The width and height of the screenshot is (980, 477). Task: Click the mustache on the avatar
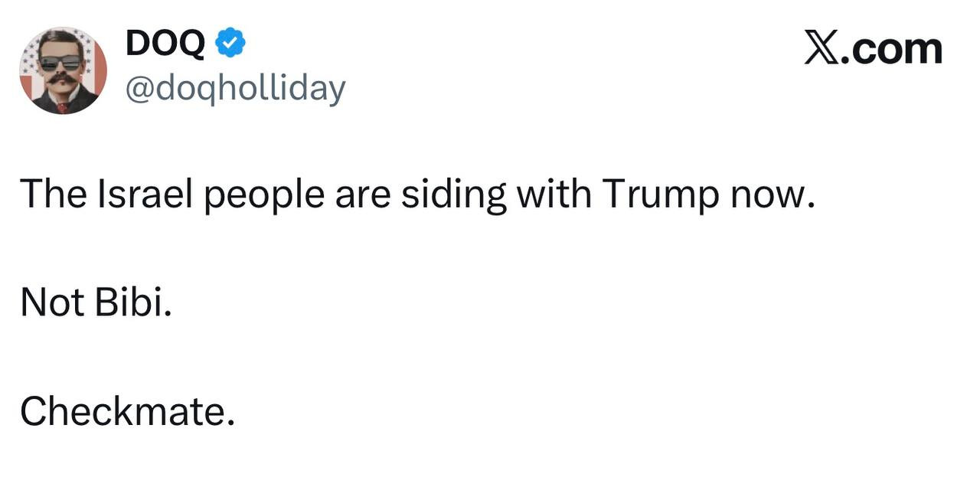pos(60,79)
